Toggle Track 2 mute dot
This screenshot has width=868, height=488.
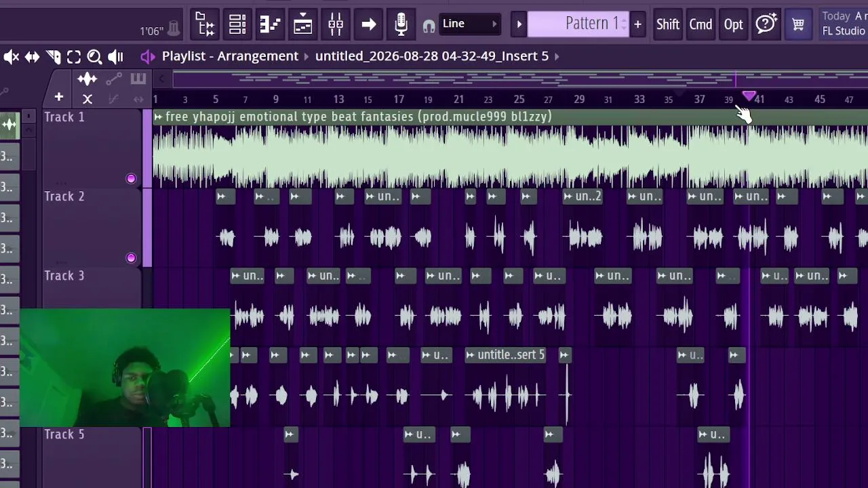coord(131,258)
